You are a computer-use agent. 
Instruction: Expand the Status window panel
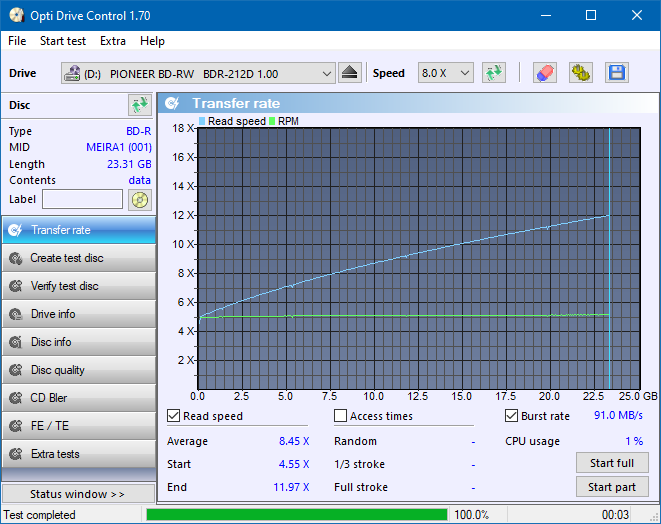(78, 494)
